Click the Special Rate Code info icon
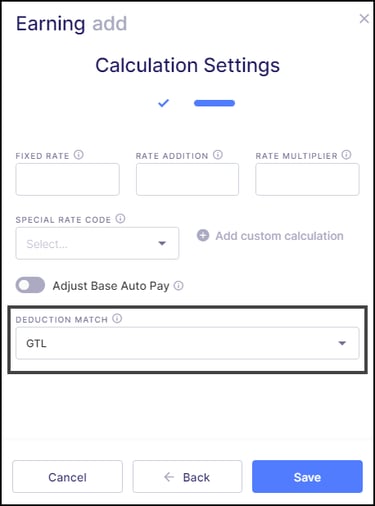 pyautogui.click(x=120, y=219)
